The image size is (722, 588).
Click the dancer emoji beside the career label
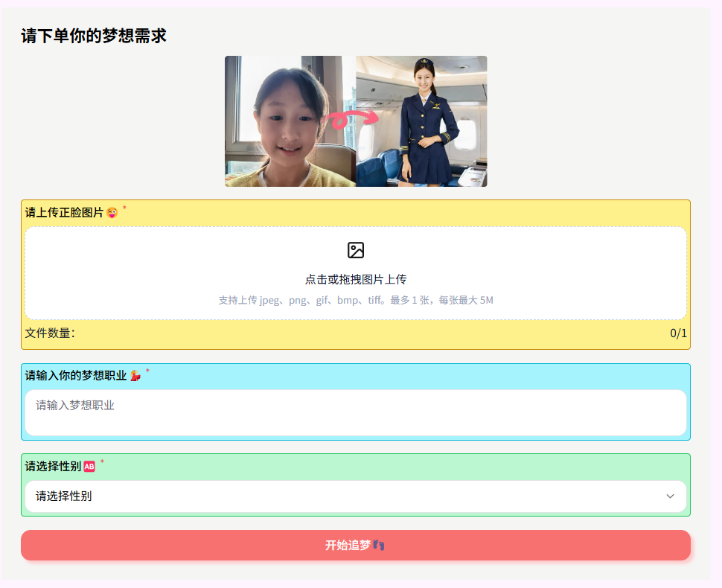[135, 376]
